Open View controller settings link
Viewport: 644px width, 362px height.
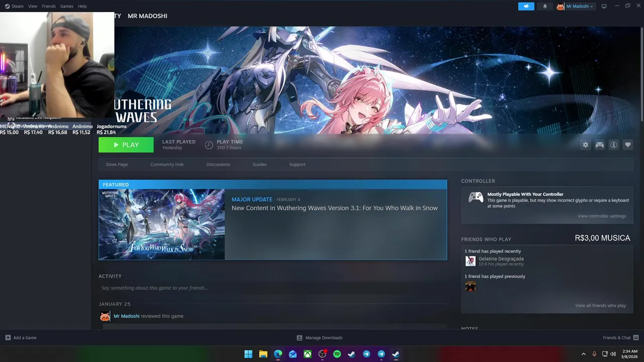[602, 216]
